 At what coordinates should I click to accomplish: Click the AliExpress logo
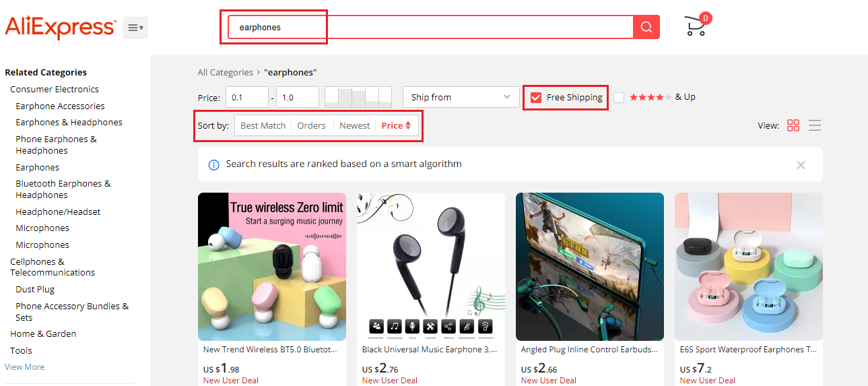60,27
